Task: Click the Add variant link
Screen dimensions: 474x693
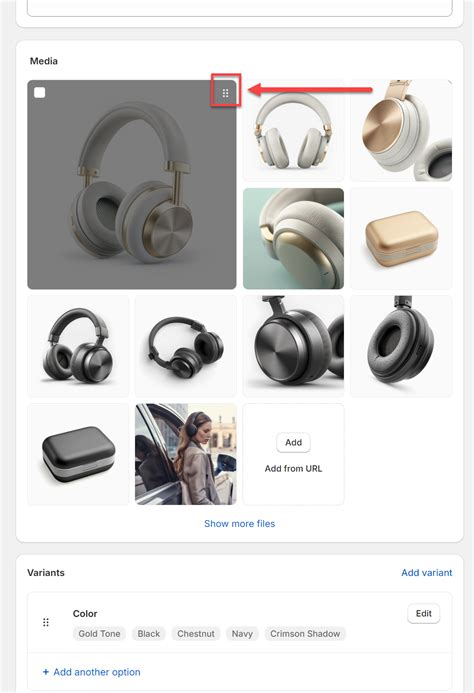Action: 427,573
